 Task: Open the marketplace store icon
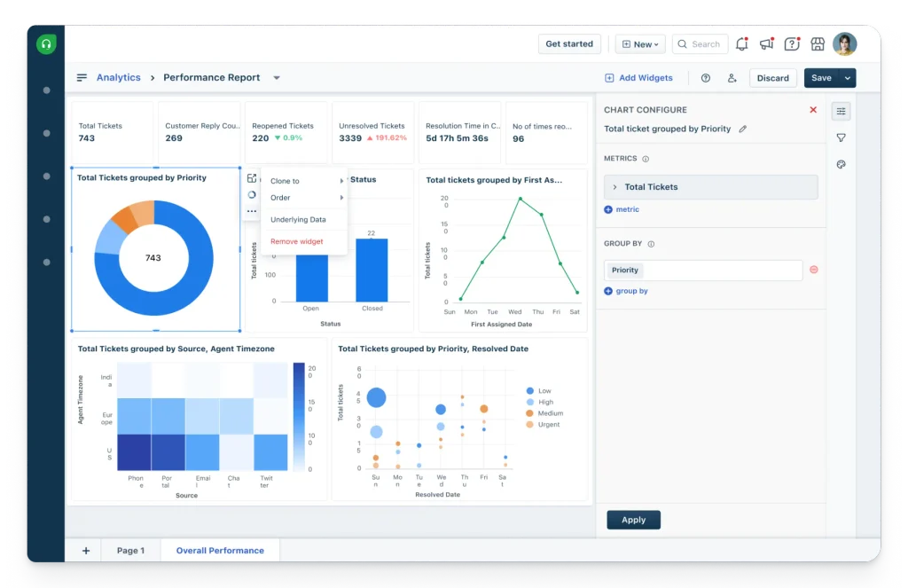817,44
